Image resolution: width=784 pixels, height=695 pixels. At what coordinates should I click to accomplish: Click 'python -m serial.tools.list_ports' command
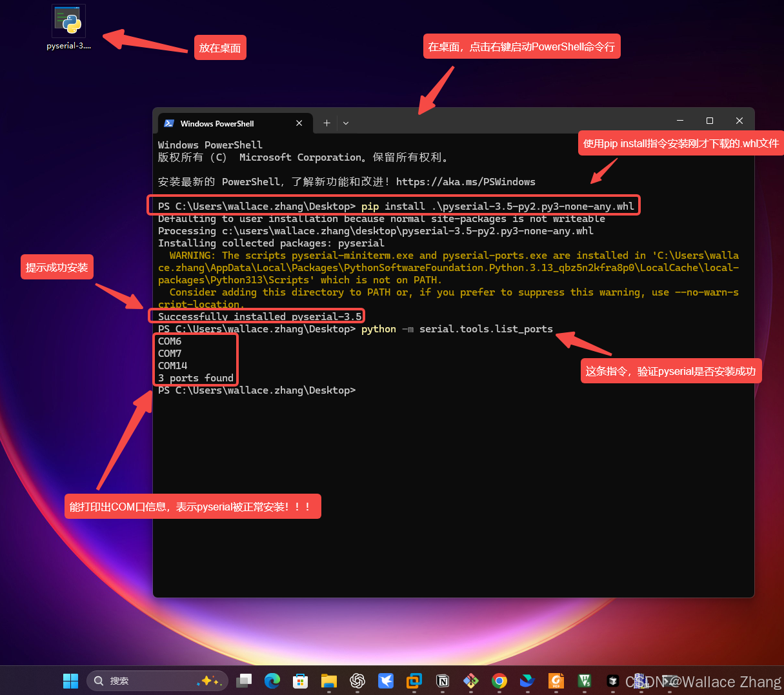[x=457, y=329]
